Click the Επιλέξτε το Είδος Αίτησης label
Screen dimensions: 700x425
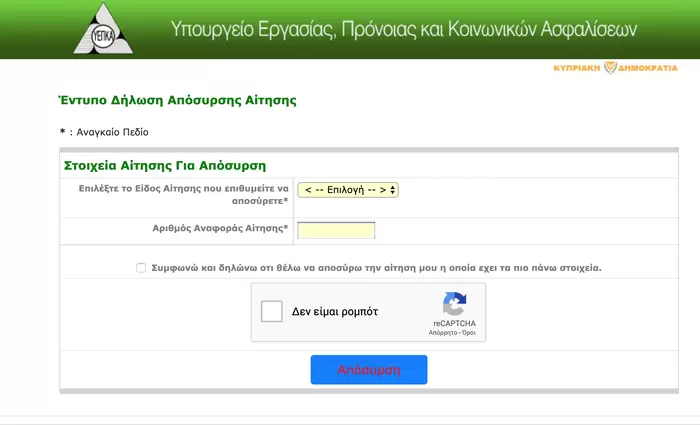183,195
